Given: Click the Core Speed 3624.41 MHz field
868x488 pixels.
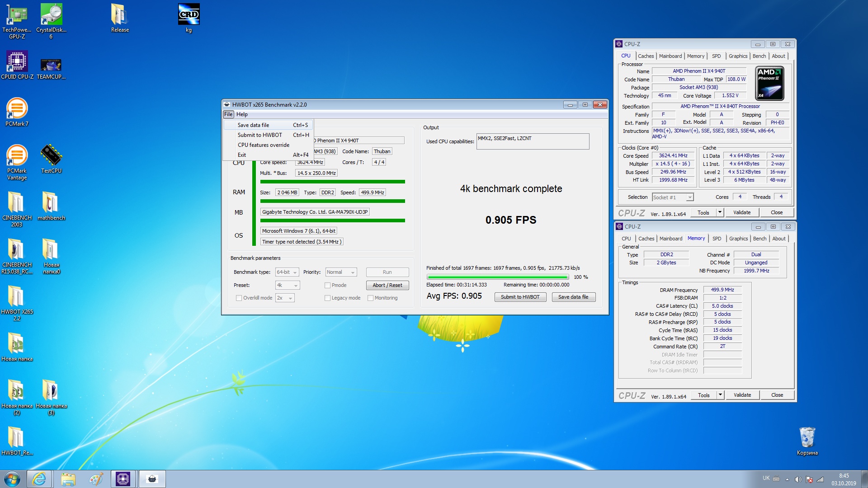Looking at the screenshot, I should pyautogui.click(x=673, y=156).
